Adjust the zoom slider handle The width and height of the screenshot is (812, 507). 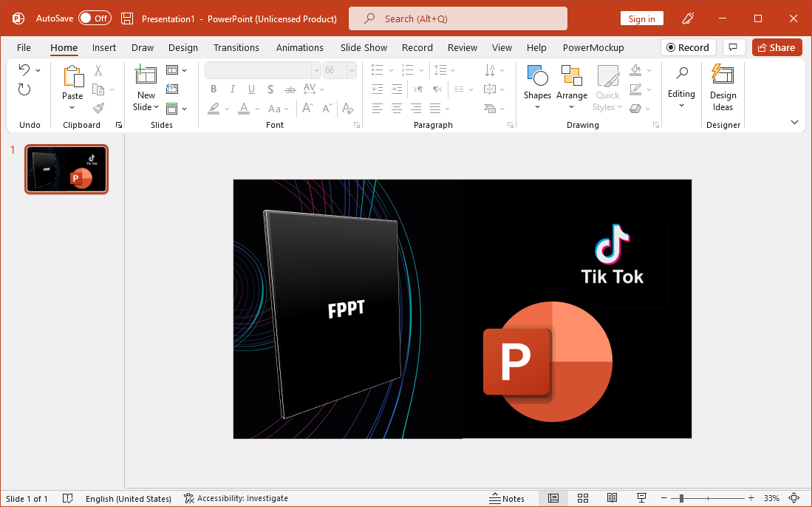coord(681,498)
